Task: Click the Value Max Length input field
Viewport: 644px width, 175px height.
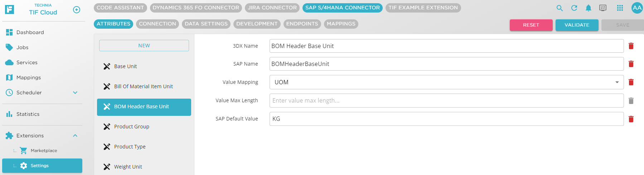Action: 446,101
